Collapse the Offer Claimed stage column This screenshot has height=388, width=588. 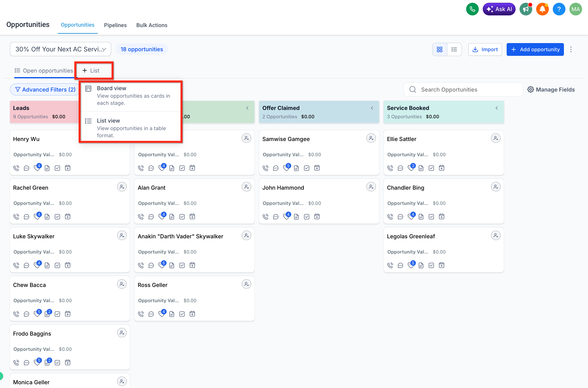pyautogui.click(x=372, y=108)
